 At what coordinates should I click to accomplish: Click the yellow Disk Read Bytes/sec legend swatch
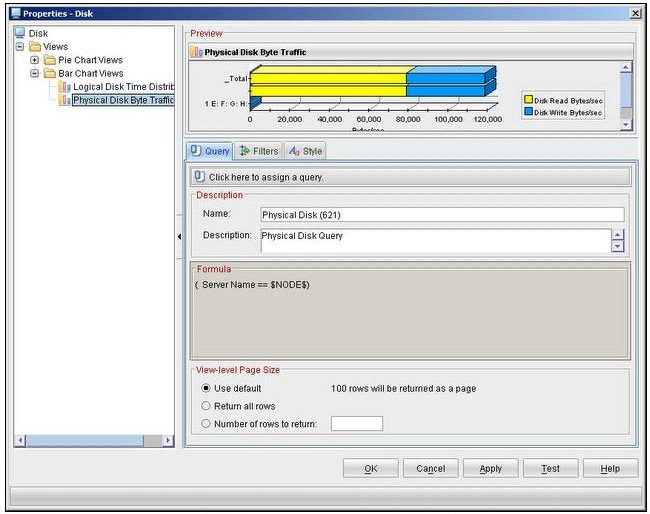tap(528, 100)
